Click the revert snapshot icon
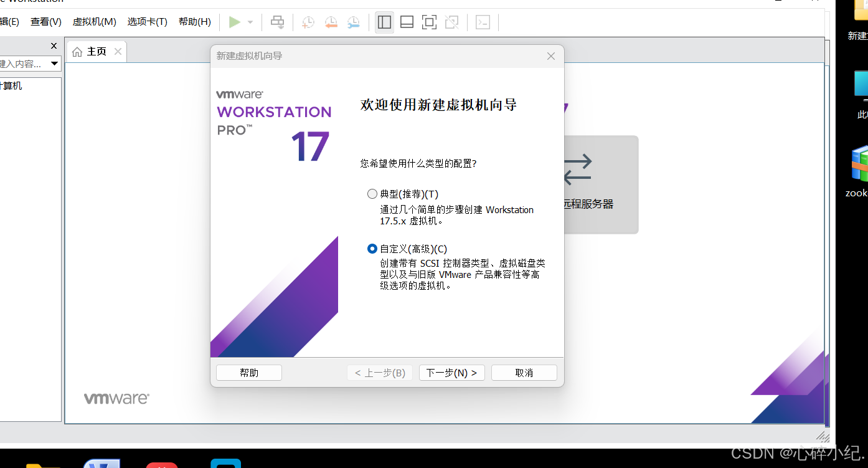This screenshot has height=468, width=868. pyautogui.click(x=331, y=22)
